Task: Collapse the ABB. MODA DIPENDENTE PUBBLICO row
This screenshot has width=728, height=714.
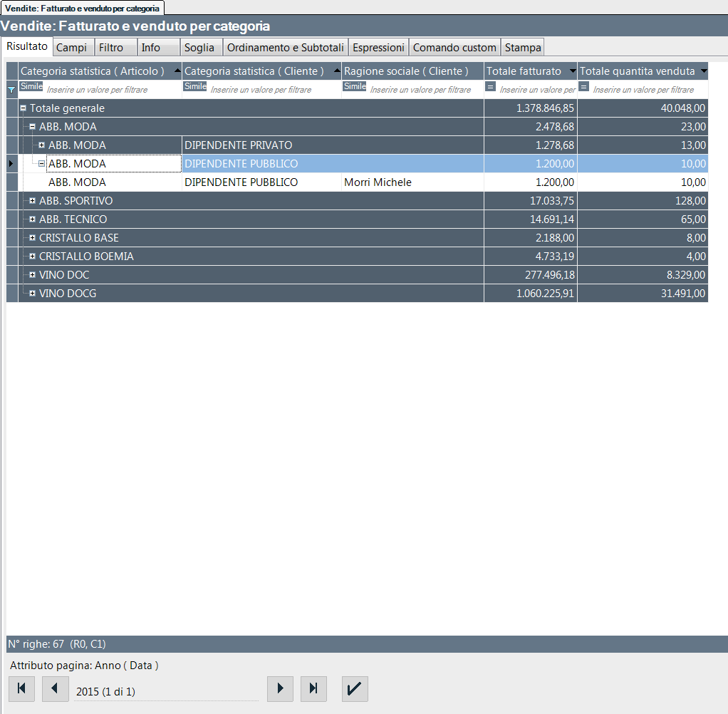Action: (41, 164)
